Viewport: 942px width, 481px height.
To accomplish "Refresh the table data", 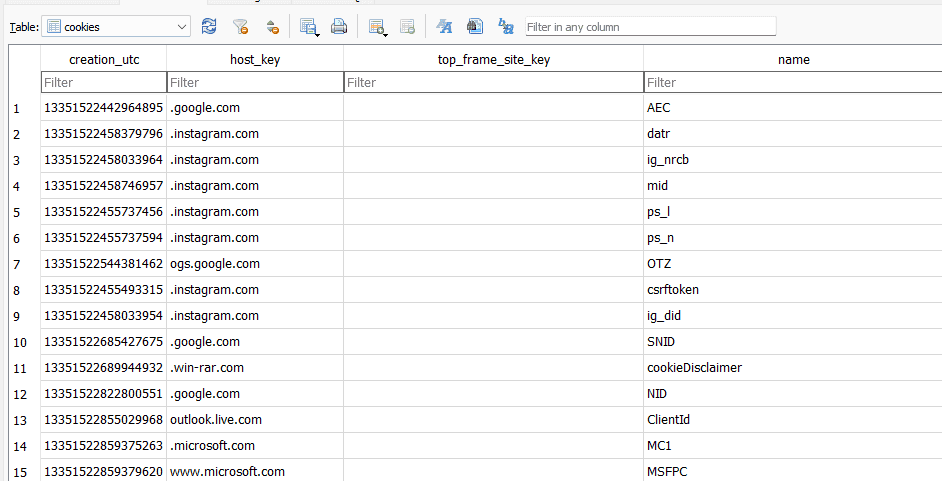I will coord(209,26).
